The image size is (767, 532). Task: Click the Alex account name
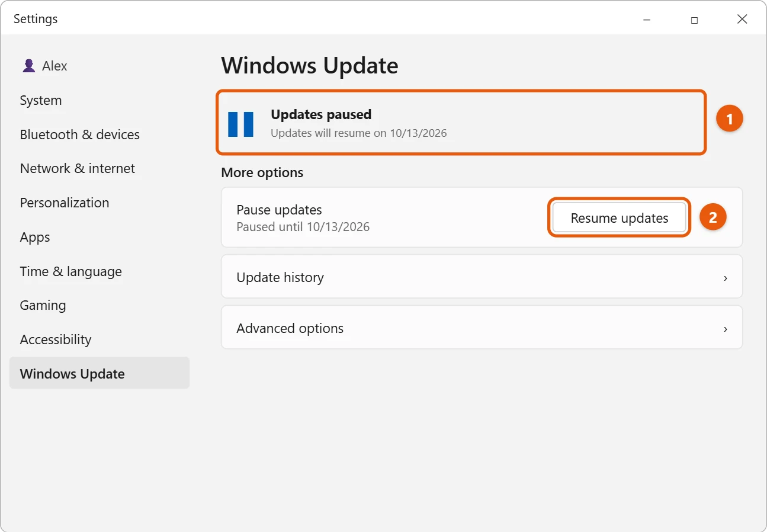point(54,66)
